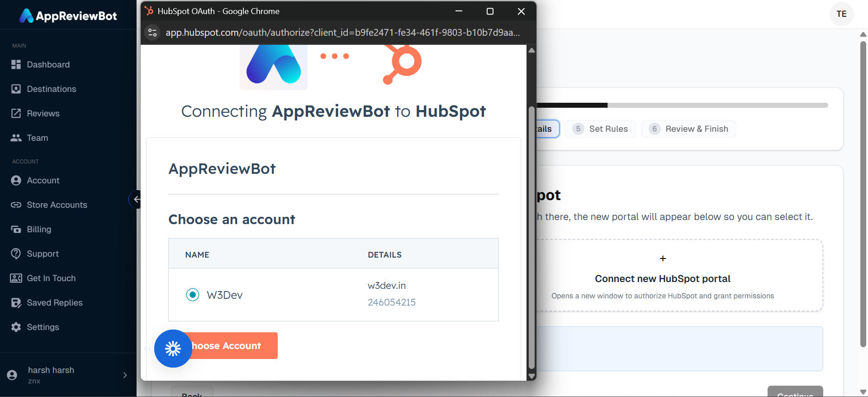Screen dimensions: 868x397
Task: Open the AppReviewBot logo in sidebar
Action: click(68, 16)
